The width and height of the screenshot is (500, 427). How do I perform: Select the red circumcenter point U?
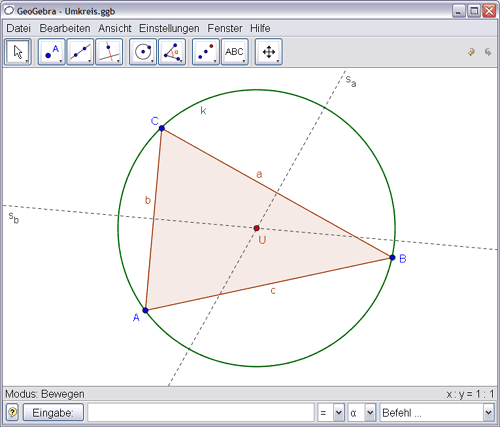pos(256,228)
